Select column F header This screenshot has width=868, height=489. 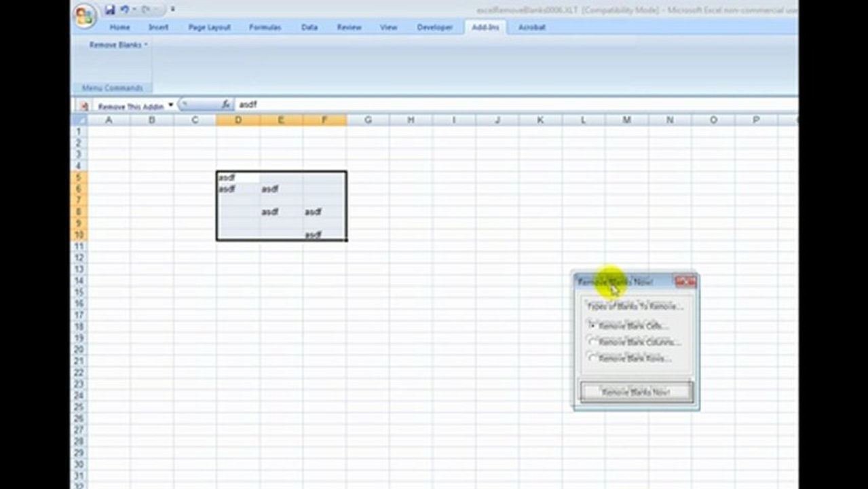[x=324, y=120]
